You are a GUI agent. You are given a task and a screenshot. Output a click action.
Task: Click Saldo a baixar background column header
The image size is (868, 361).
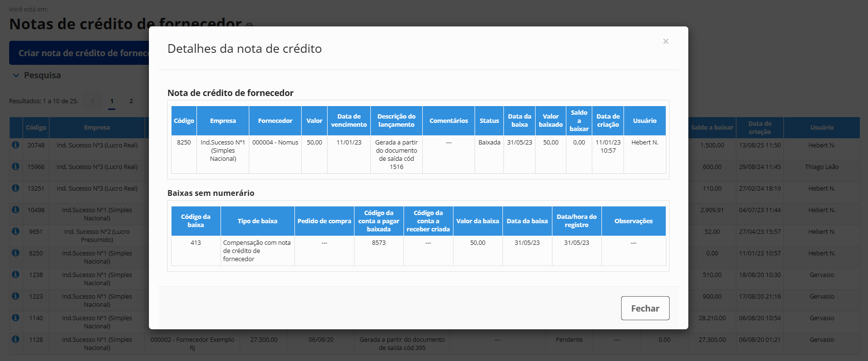pos(712,128)
